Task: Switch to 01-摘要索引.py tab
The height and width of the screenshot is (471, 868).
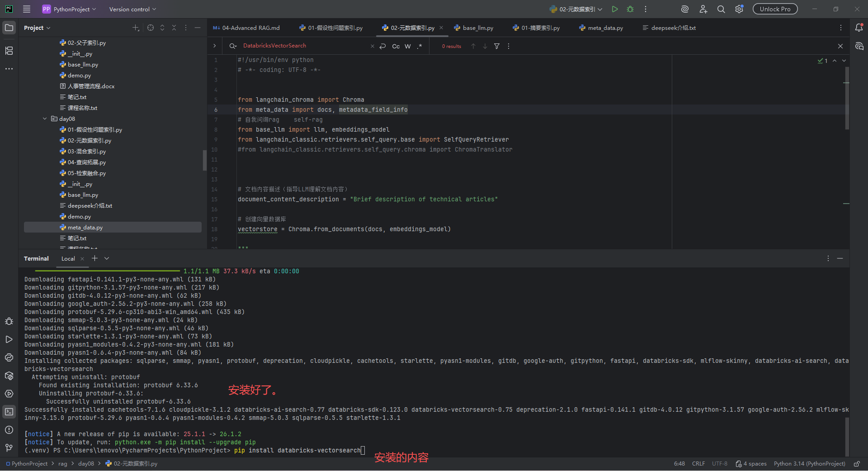Action: coord(536,28)
